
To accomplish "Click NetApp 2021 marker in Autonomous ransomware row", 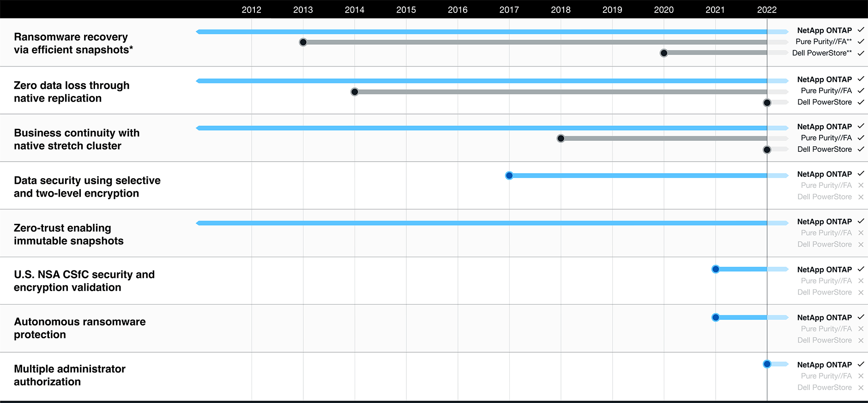I will (x=716, y=317).
